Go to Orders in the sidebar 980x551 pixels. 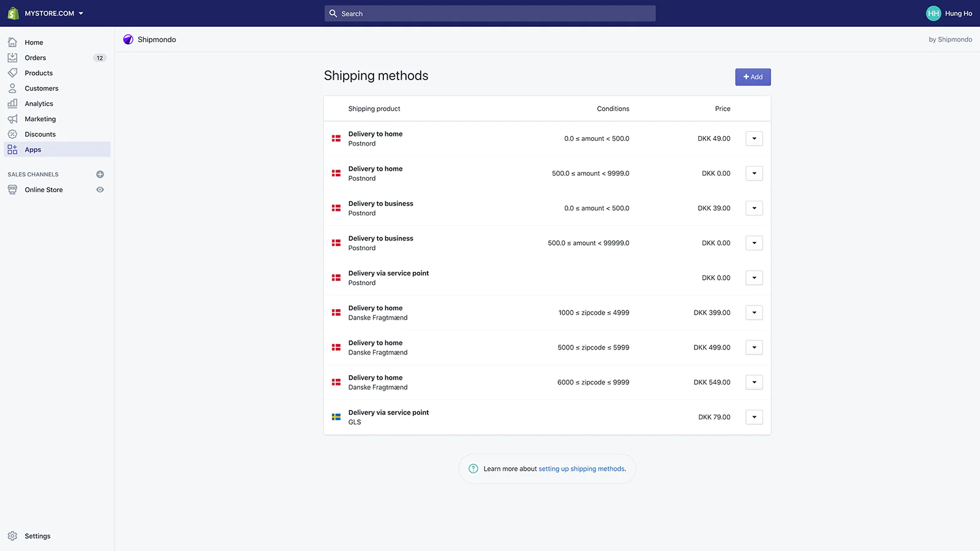click(35, 58)
